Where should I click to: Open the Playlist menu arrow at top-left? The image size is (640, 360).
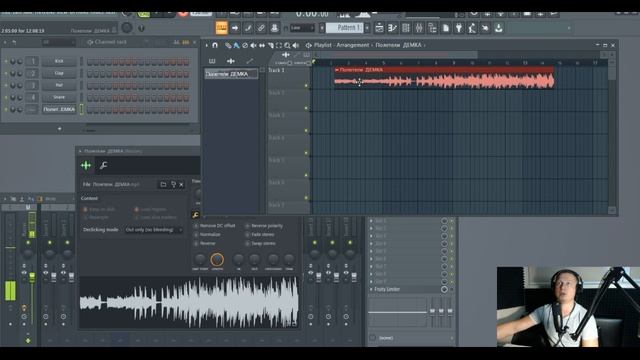(x=207, y=45)
